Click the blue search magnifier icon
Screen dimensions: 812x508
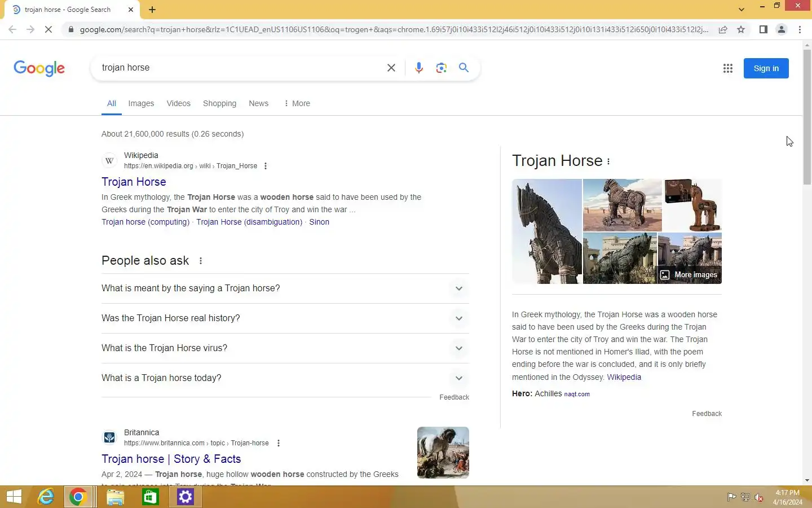point(464,68)
